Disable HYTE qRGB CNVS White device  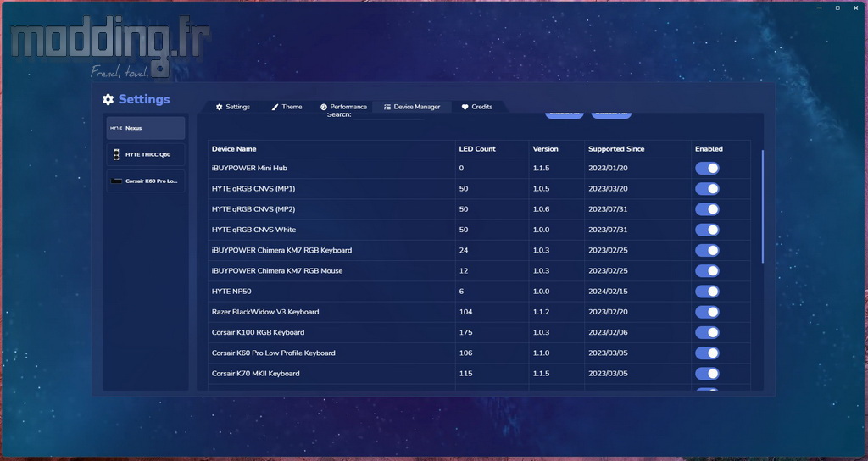pos(707,230)
